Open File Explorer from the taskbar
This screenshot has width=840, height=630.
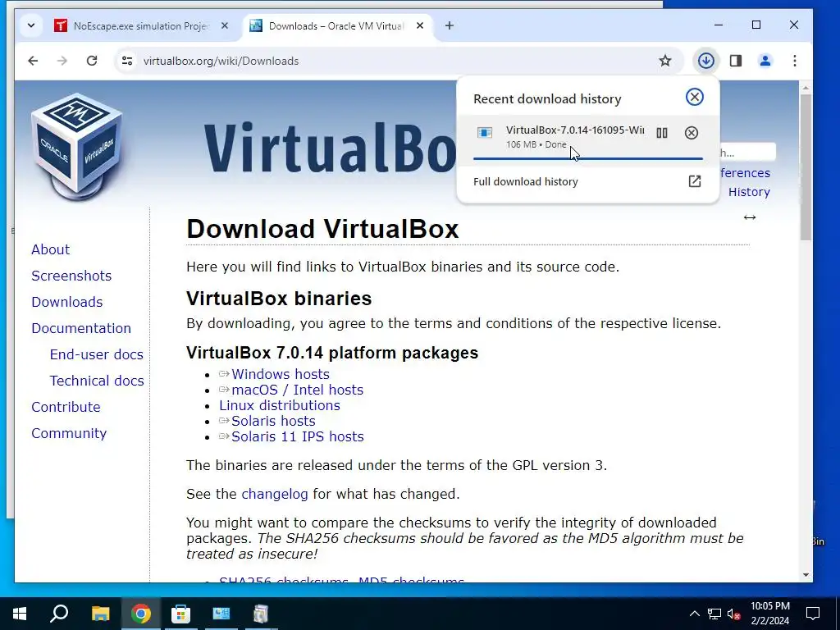100,614
